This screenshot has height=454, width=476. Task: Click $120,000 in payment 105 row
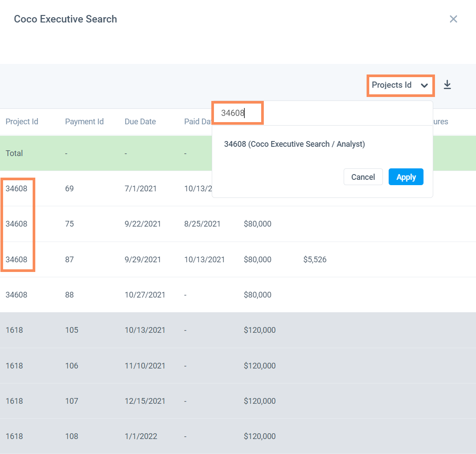click(x=259, y=330)
